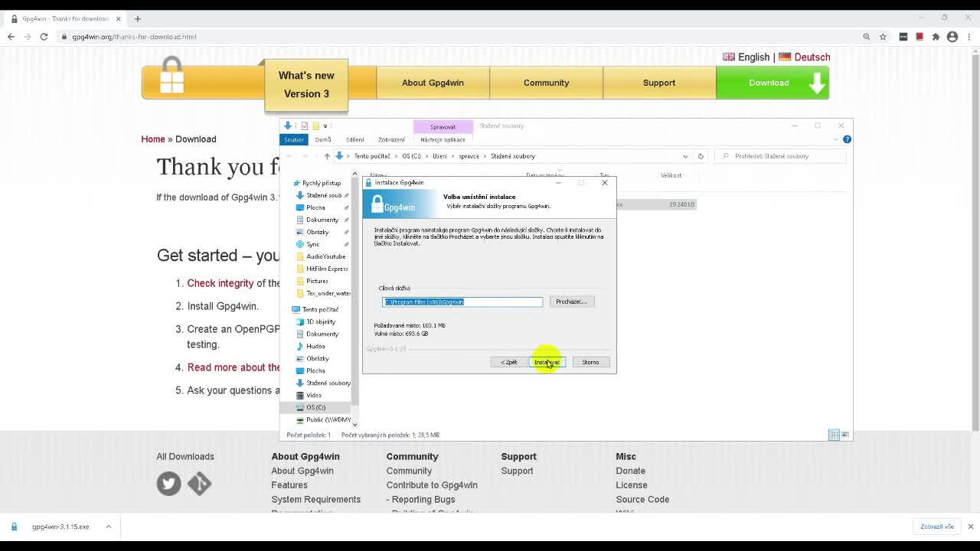
Task: Click the up-arrow navigation icon in Explorer
Action: coord(327,156)
